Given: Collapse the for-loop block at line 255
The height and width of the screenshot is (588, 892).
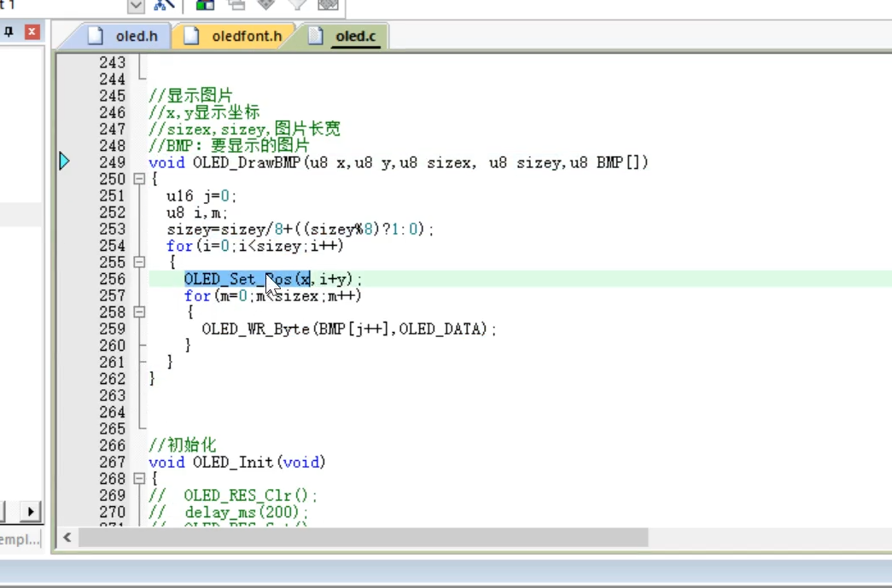Looking at the screenshot, I should coord(139,262).
